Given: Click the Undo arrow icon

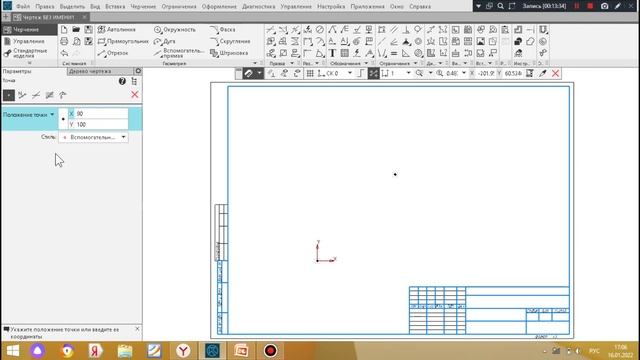Looking at the screenshot, I should tap(64, 53).
